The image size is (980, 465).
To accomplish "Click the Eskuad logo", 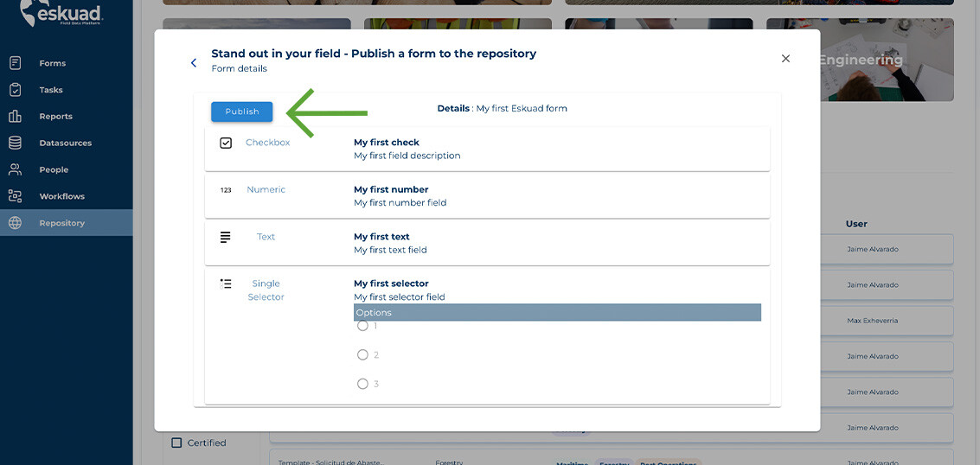I will coord(61,13).
